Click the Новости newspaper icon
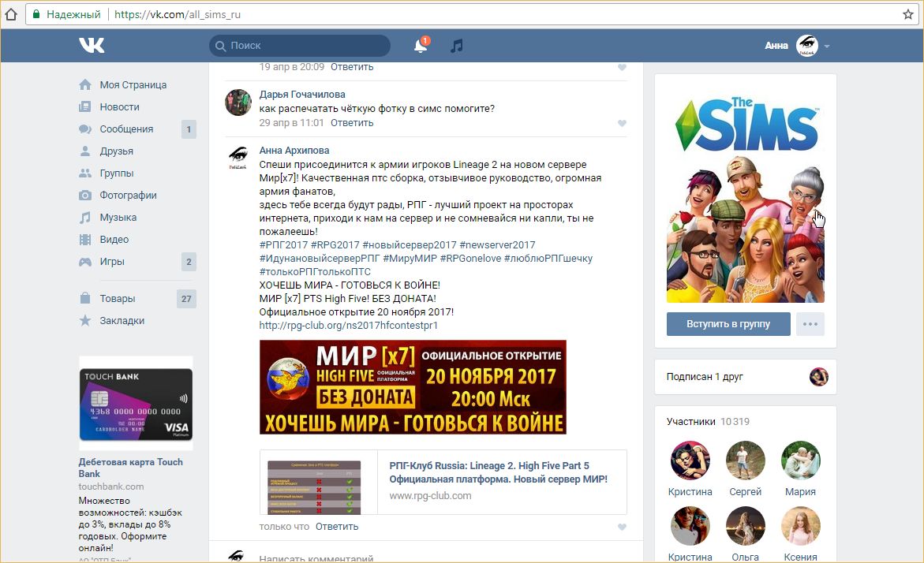 click(85, 106)
